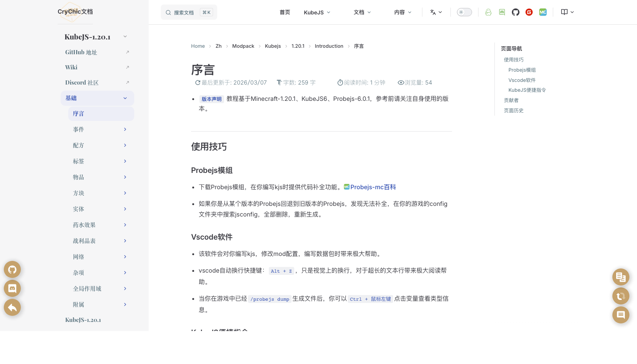Open the KubeJS dropdown menu

[x=317, y=12]
